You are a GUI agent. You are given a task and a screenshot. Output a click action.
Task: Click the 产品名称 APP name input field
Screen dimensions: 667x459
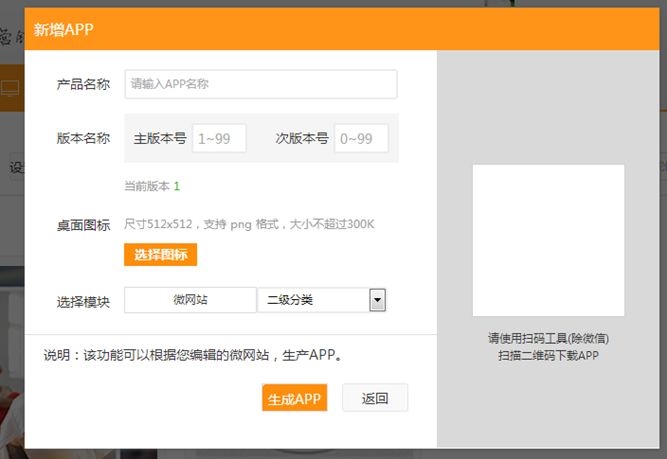coord(260,85)
